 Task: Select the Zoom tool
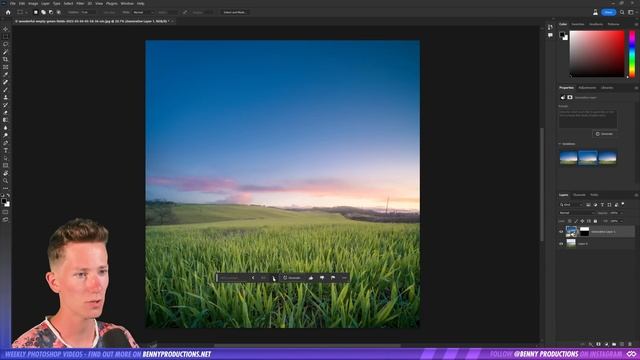click(5, 181)
